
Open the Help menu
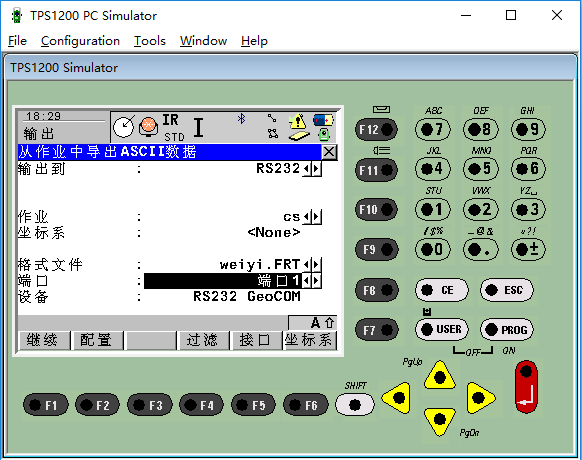(254, 41)
